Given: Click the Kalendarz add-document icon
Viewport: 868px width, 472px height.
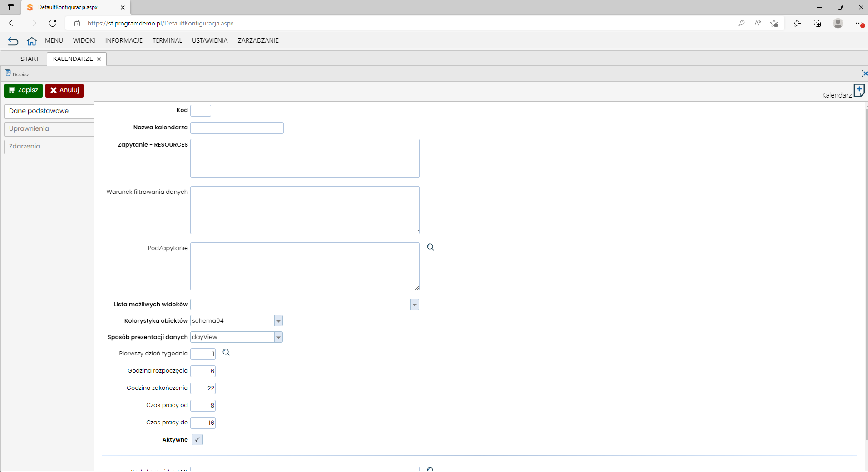Looking at the screenshot, I should (x=859, y=90).
